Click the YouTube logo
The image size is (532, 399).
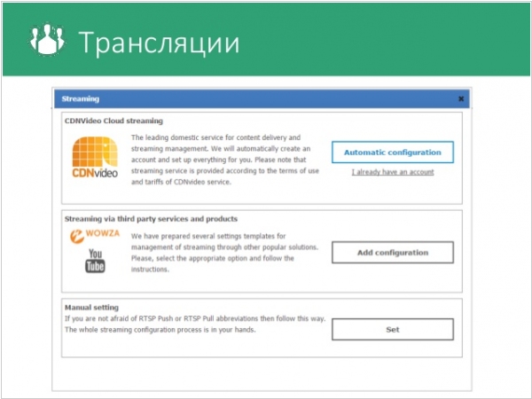[95, 261]
